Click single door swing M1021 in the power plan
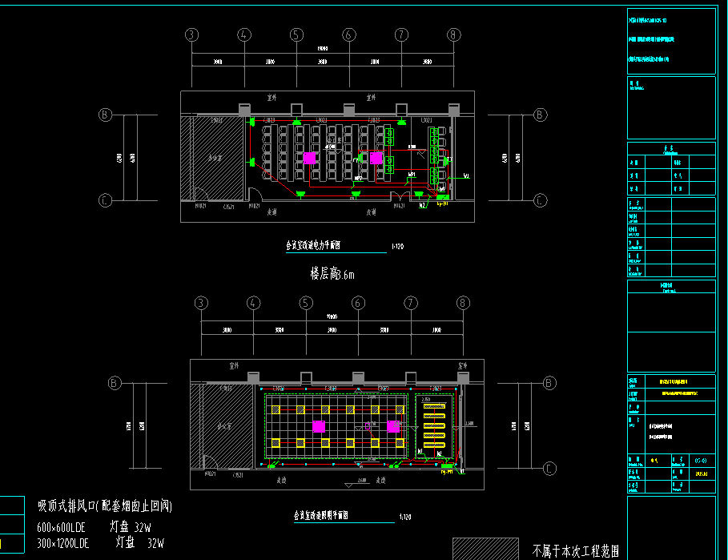Screen dimensions: 728x560 click(255, 194)
